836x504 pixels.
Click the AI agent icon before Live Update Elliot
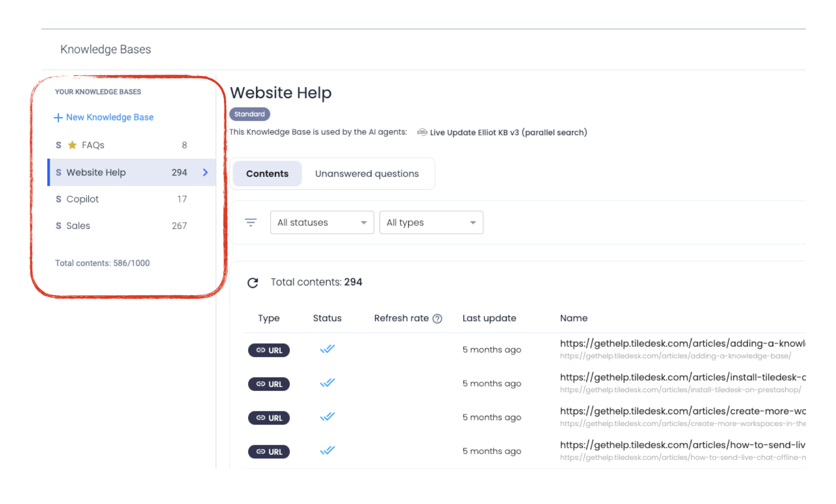coord(422,132)
